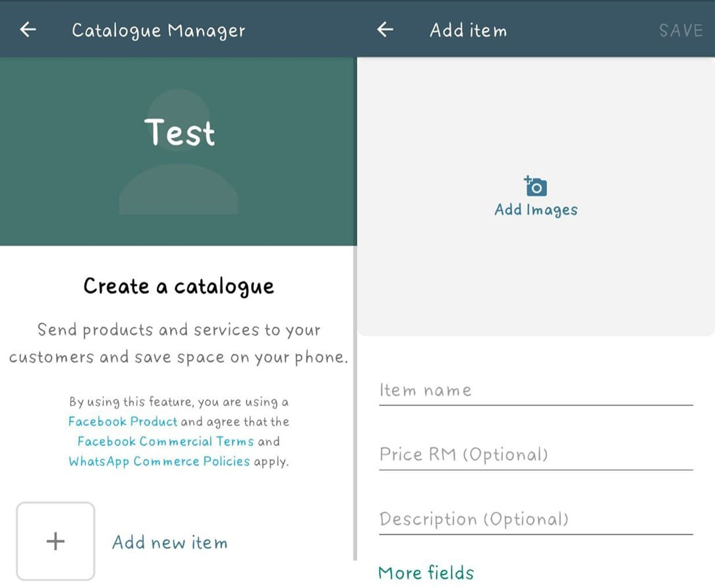Image resolution: width=715 pixels, height=588 pixels.
Task: Select the Description optional field
Action: 535,519
